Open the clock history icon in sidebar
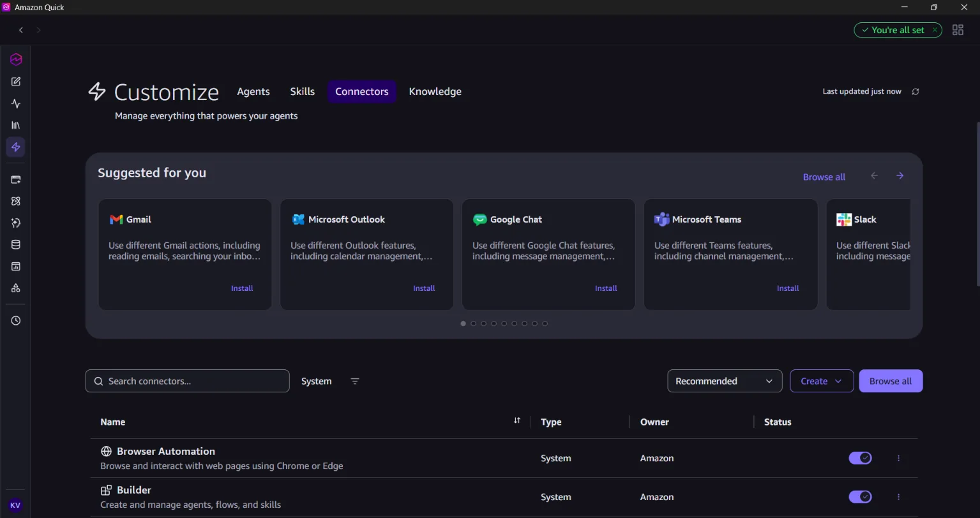This screenshot has width=980, height=518. 16,321
